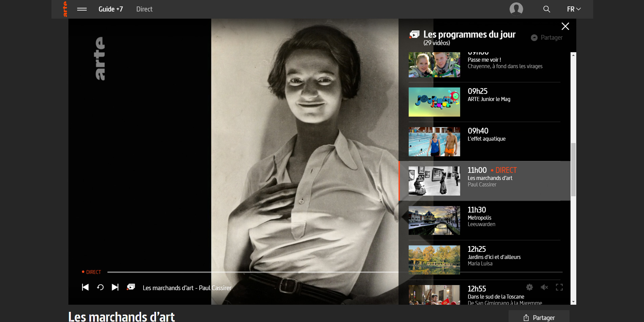Restart the programme from the beginning

[x=100, y=287]
